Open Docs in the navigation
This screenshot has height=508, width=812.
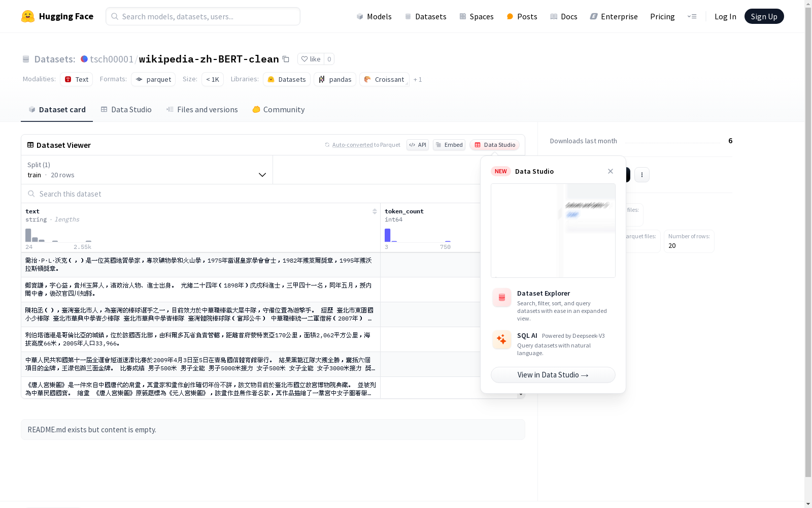564,16
